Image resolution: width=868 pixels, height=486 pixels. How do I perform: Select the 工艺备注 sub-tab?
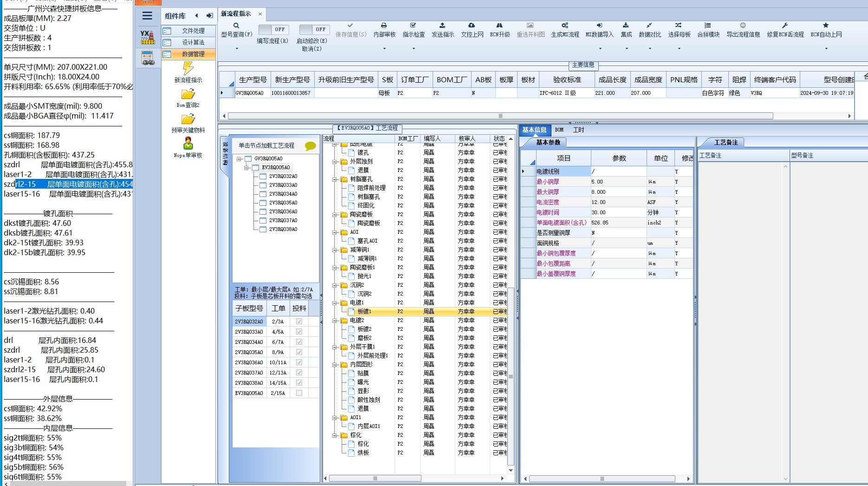[x=725, y=142]
